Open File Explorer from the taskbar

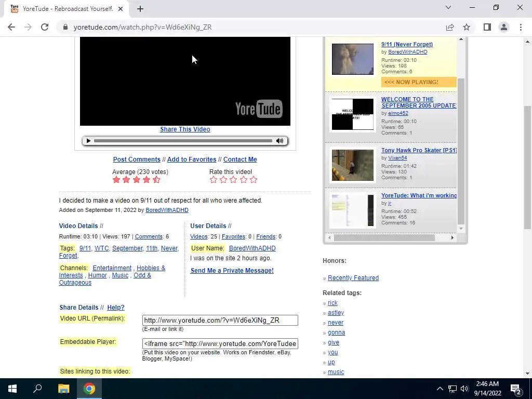click(x=63, y=389)
